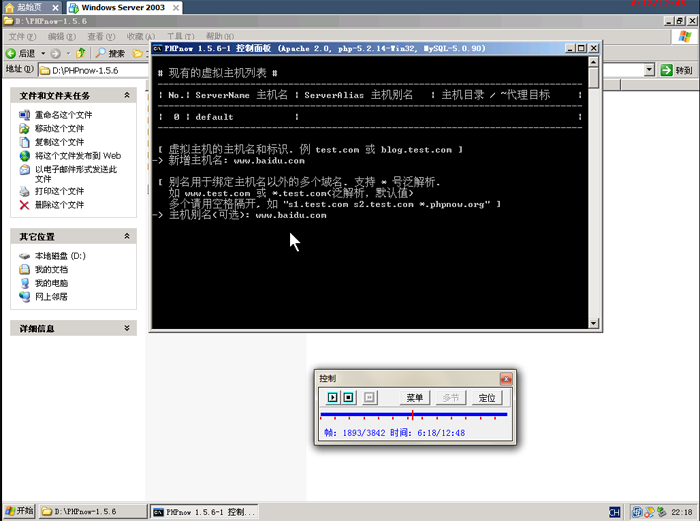Collapse the 文件和文件夹任务 panel

(127, 95)
